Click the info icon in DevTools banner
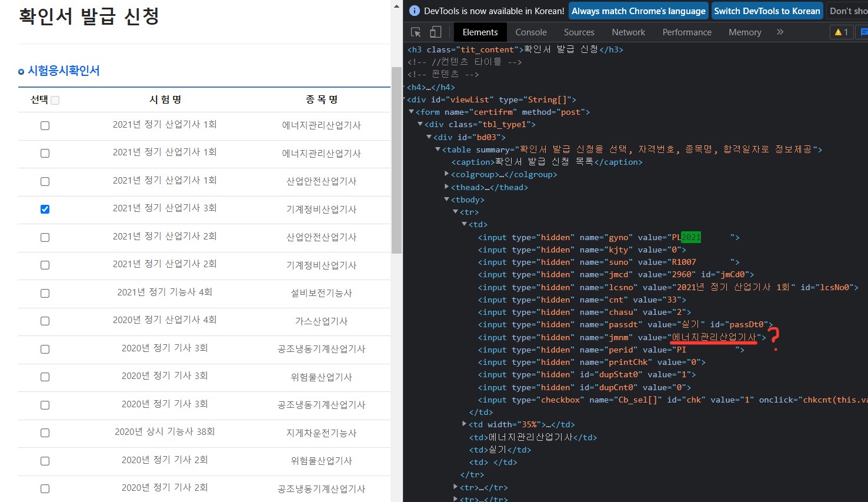868x502 pixels. [414, 11]
